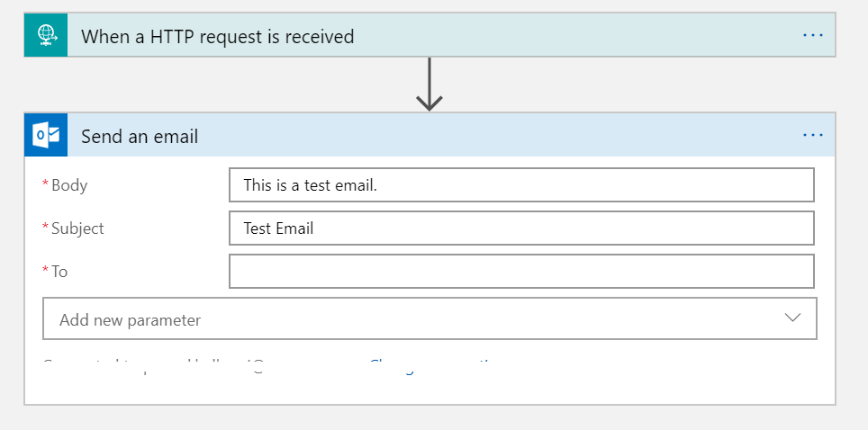Collapse the Send an email action header
This screenshot has height=430, width=868.
[x=429, y=135]
